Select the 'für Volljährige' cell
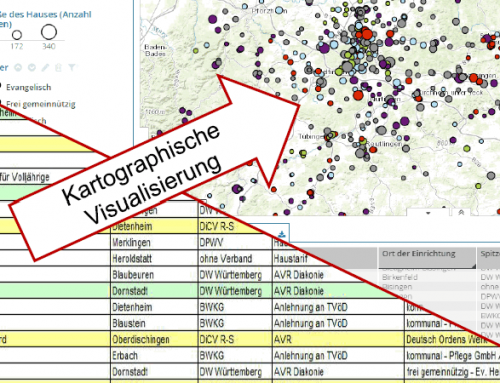The width and height of the screenshot is (500, 383). tap(25, 177)
